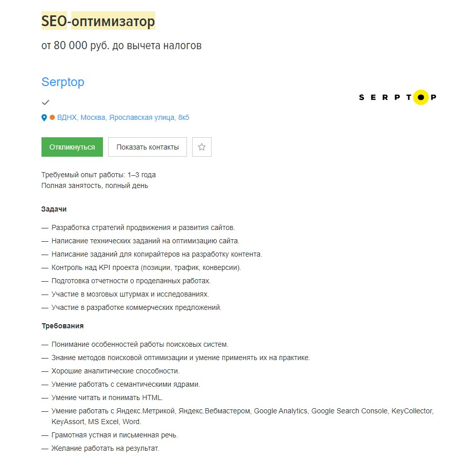Click the SEO-оптимизатор vacancy title
Screen dimensions: 476x461
[98, 22]
